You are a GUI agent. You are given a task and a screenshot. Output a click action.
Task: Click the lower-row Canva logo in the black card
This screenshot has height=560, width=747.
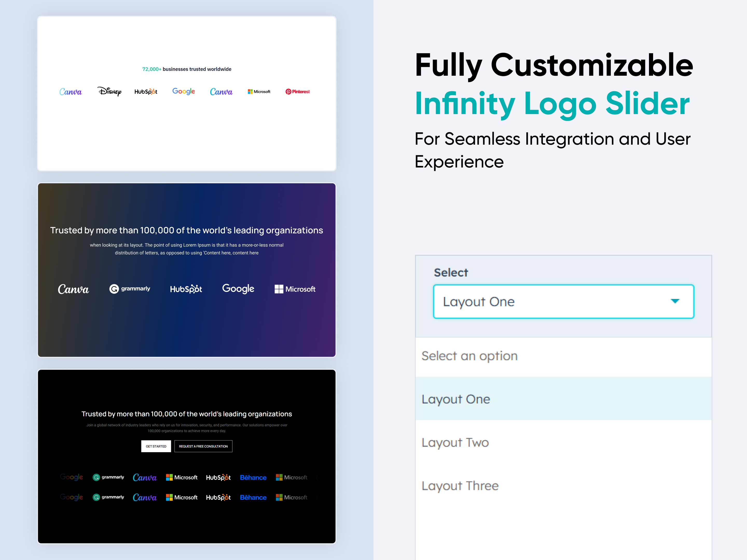(145, 497)
